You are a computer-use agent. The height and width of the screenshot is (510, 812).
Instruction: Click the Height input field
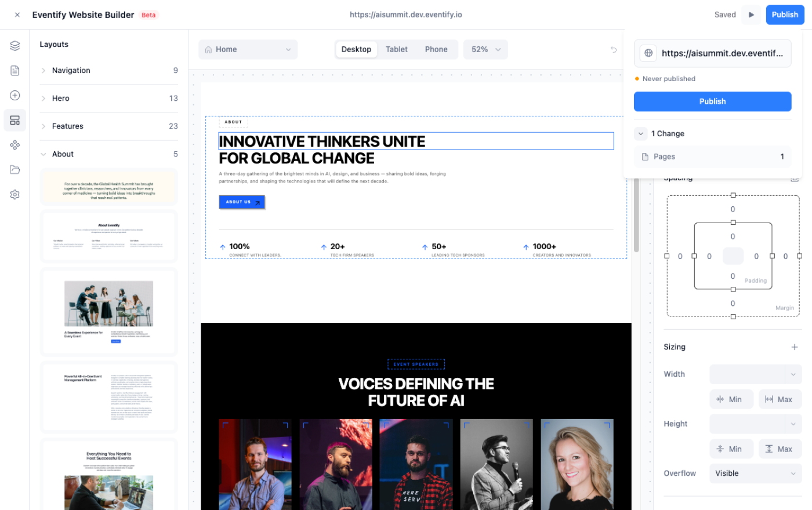pos(747,424)
